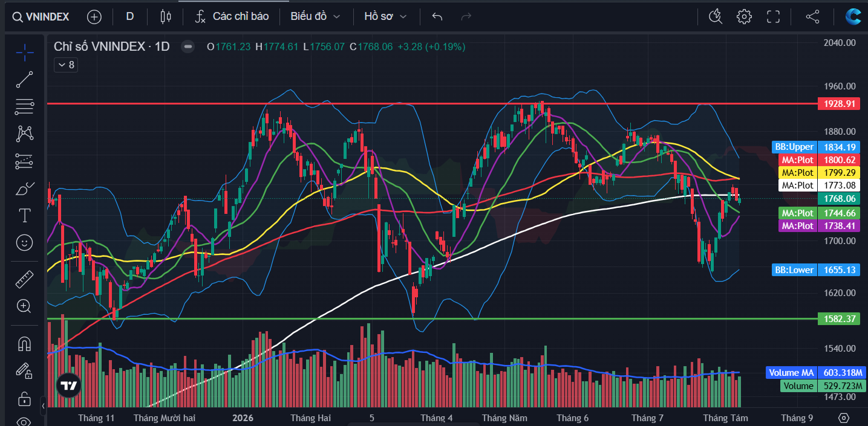Toggle lock all drawings

coord(25,399)
